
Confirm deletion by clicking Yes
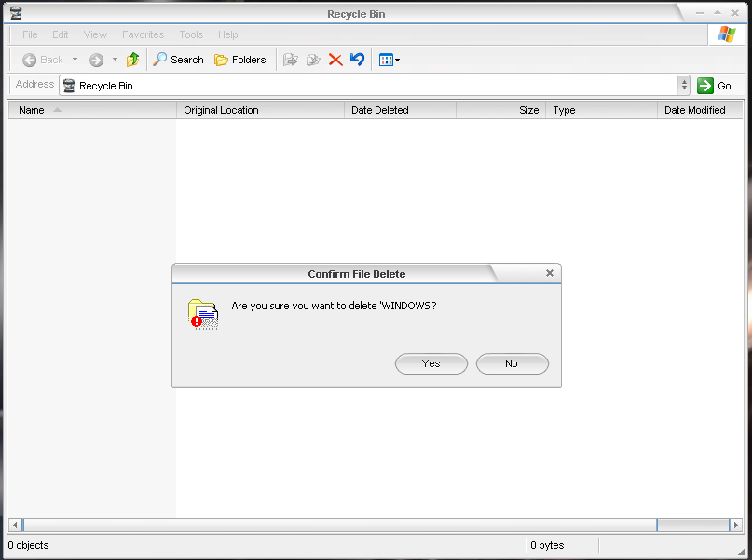click(x=431, y=363)
